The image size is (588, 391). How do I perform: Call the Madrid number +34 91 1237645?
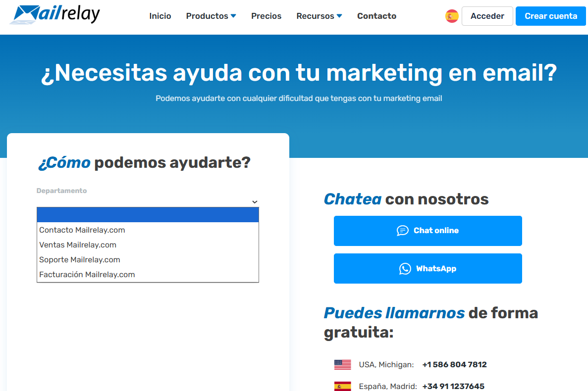tap(453, 386)
